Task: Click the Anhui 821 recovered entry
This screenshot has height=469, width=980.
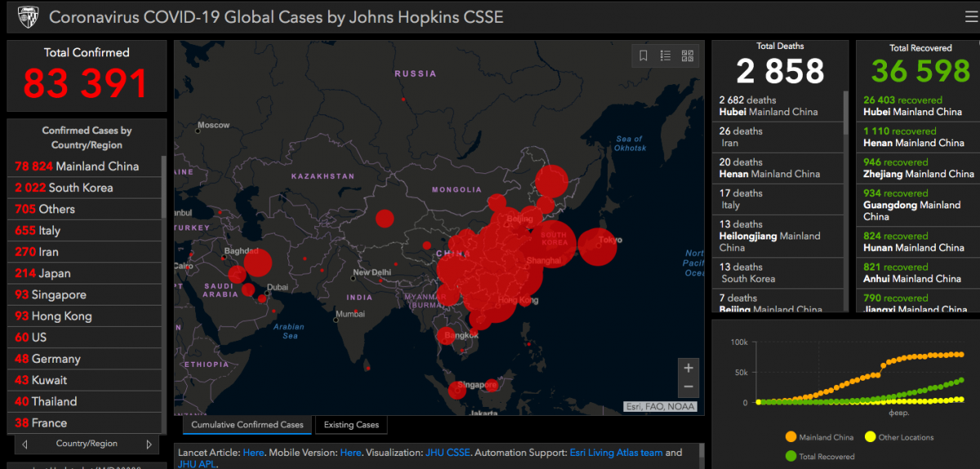Action: click(x=918, y=273)
